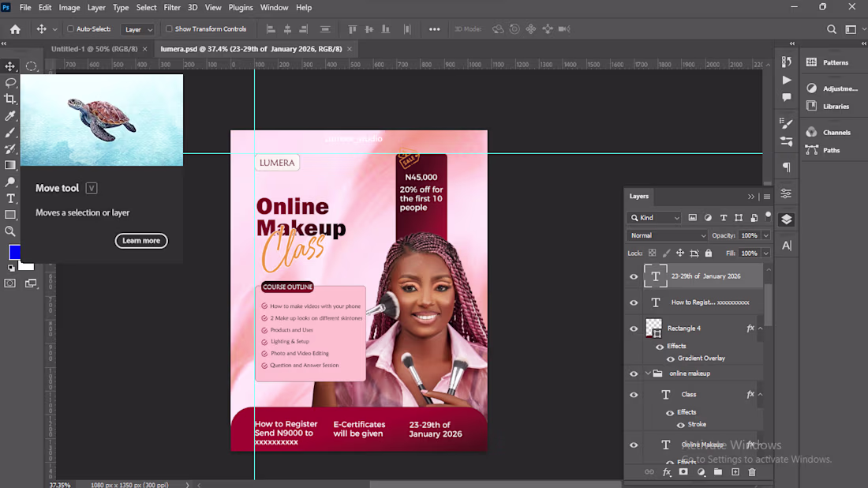Toggle Gradient Overlay effect visibility

pyautogui.click(x=671, y=358)
